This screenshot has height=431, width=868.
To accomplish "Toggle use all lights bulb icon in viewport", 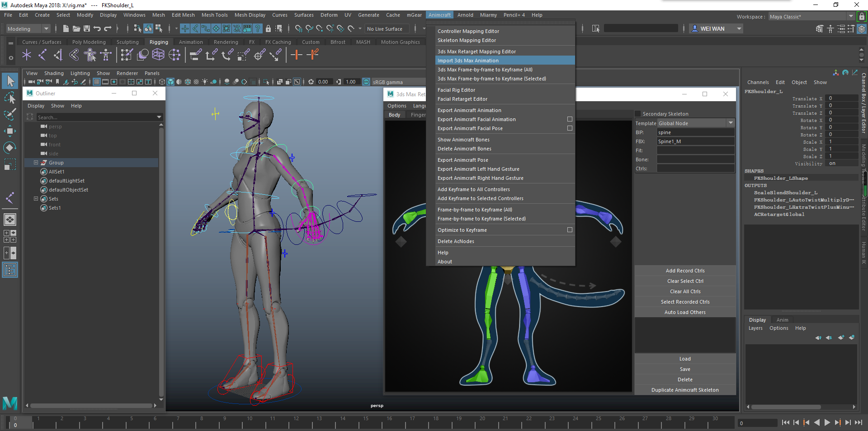I will click(x=205, y=82).
